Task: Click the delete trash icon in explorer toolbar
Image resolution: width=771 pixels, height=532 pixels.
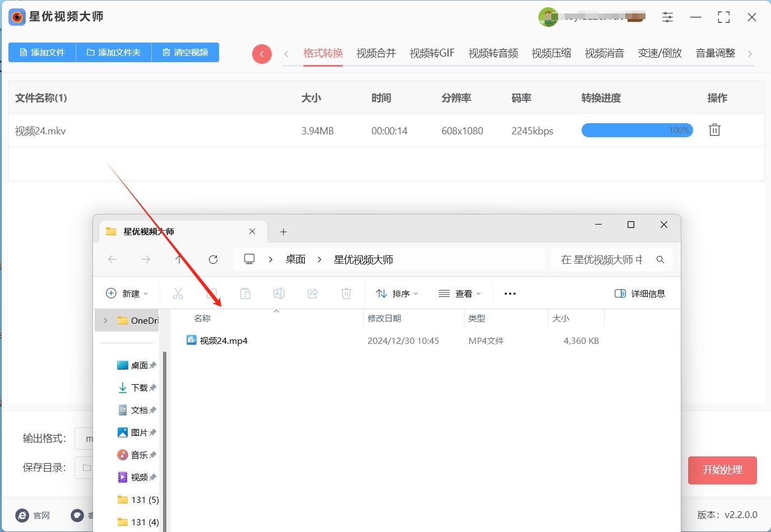Action: [x=346, y=293]
